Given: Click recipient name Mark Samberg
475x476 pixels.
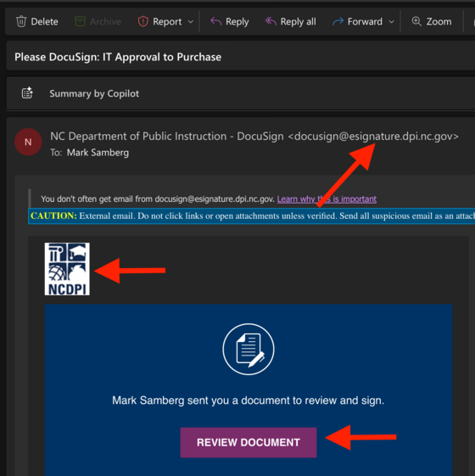Looking at the screenshot, I should click(x=98, y=153).
